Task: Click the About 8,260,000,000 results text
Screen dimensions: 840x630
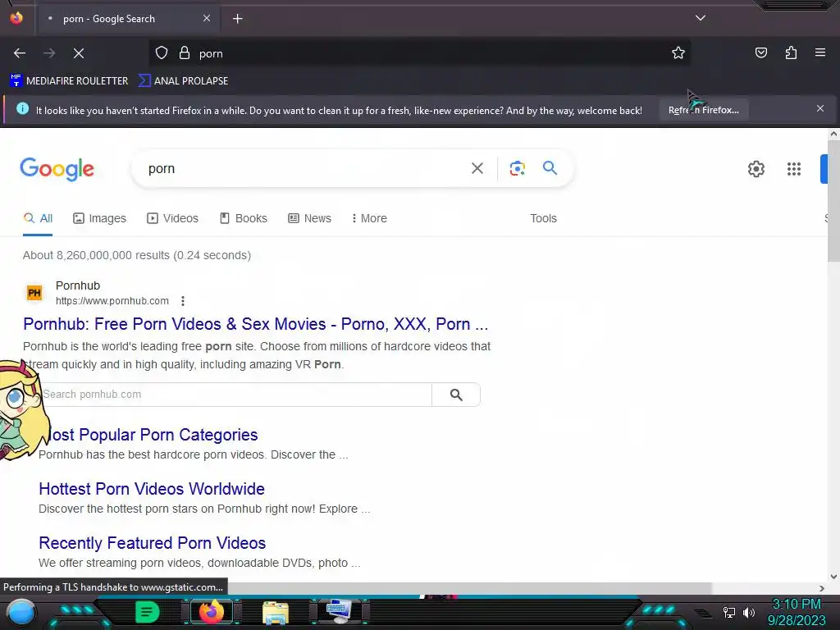Action: coord(137,256)
